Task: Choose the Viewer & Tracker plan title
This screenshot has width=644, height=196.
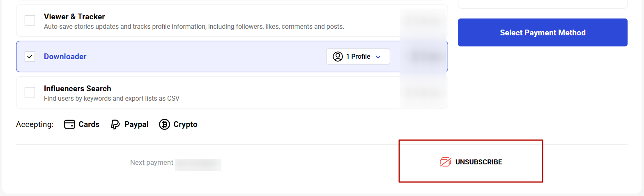Action: (74, 17)
